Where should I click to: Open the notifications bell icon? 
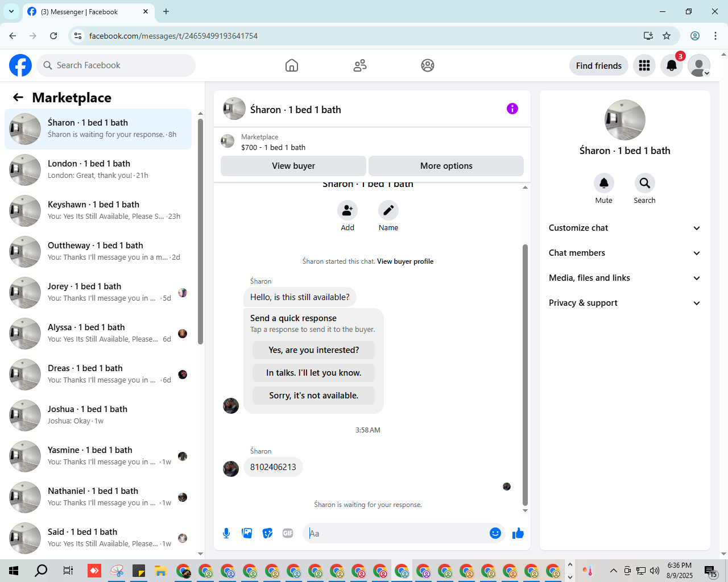(672, 65)
